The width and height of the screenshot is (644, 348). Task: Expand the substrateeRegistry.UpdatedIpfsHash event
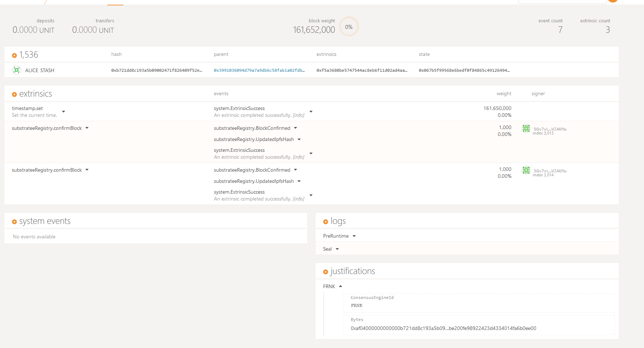point(299,139)
